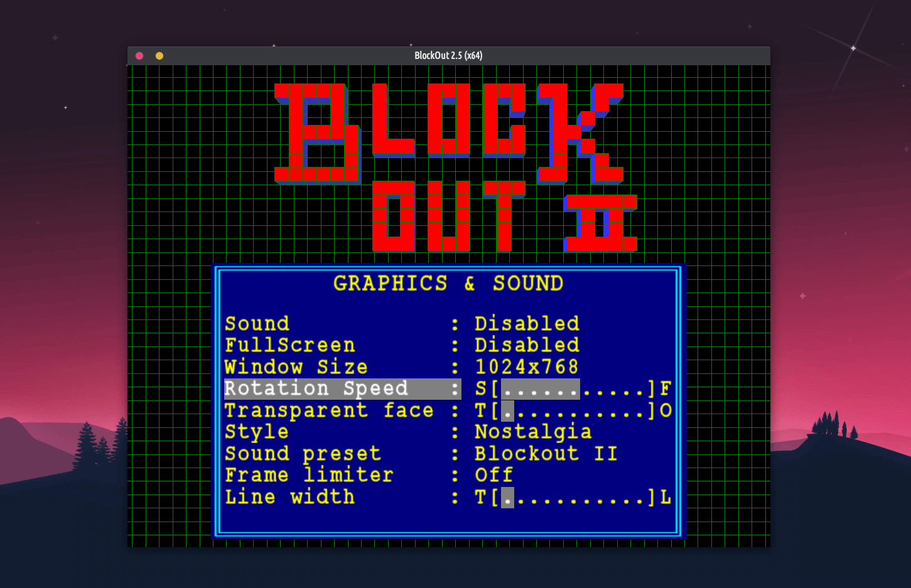Select the highlighted Rotation Speed row
The width and height of the screenshot is (911, 588).
pyautogui.click(x=448, y=388)
